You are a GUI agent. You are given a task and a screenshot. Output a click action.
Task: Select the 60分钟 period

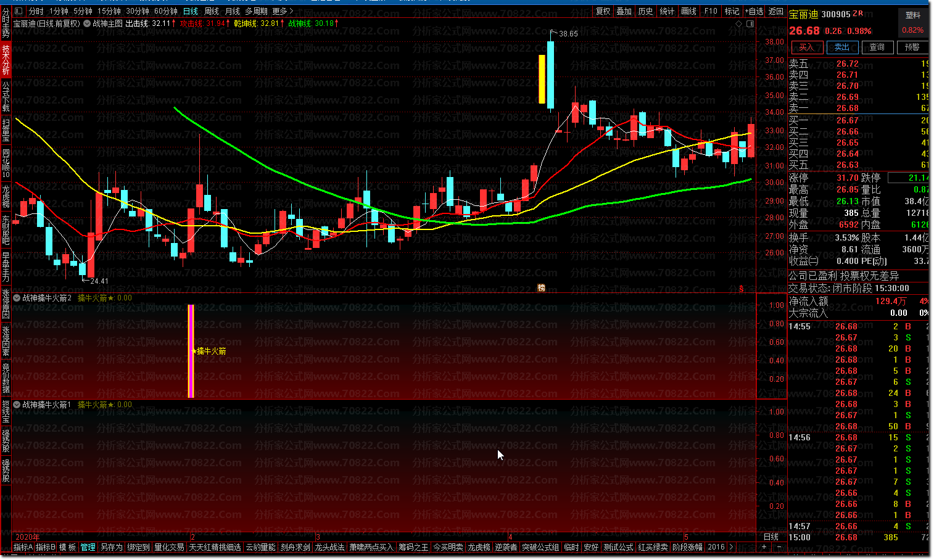click(x=166, y=11)
